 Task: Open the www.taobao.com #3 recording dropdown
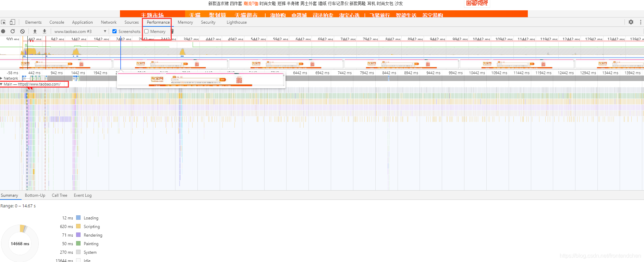[x=80, y=31]
